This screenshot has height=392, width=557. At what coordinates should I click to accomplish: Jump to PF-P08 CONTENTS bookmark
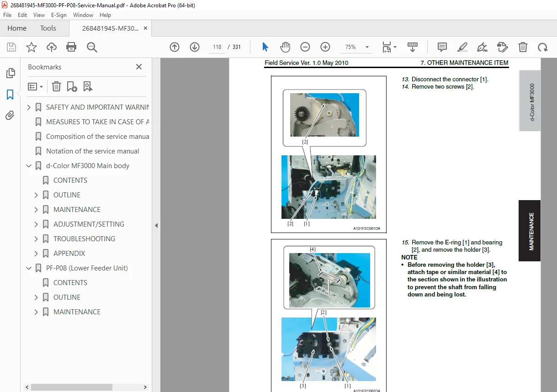[70, 283]
